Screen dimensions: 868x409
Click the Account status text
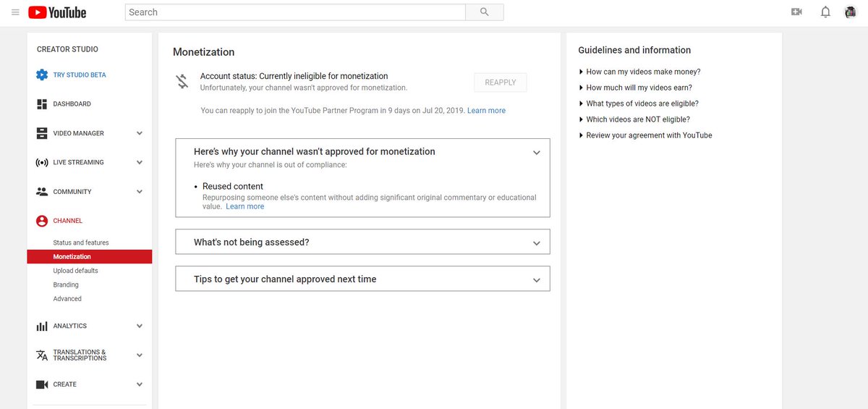[x=294, y=76]
